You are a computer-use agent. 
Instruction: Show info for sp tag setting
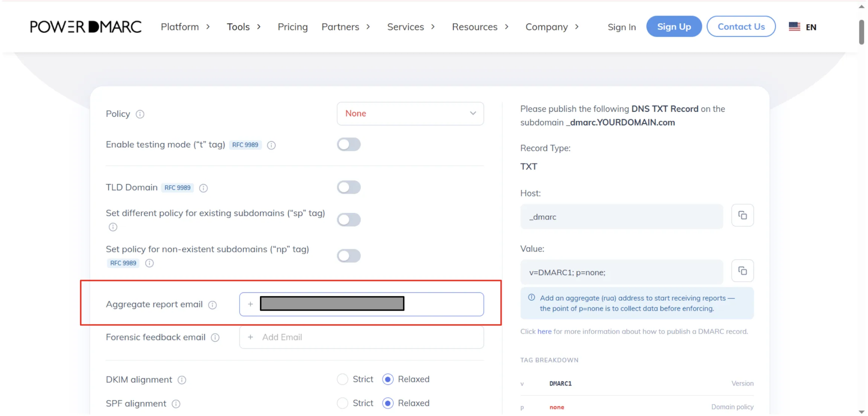[x=113, y=227]
